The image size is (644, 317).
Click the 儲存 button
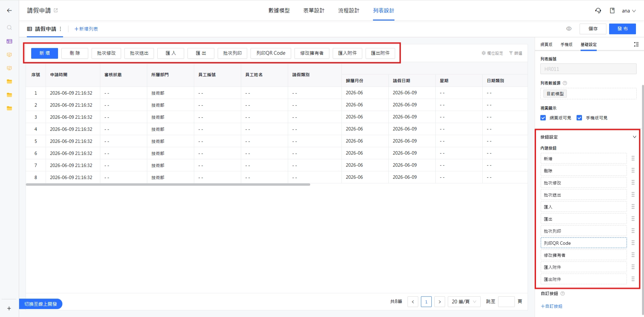[593, 29]
